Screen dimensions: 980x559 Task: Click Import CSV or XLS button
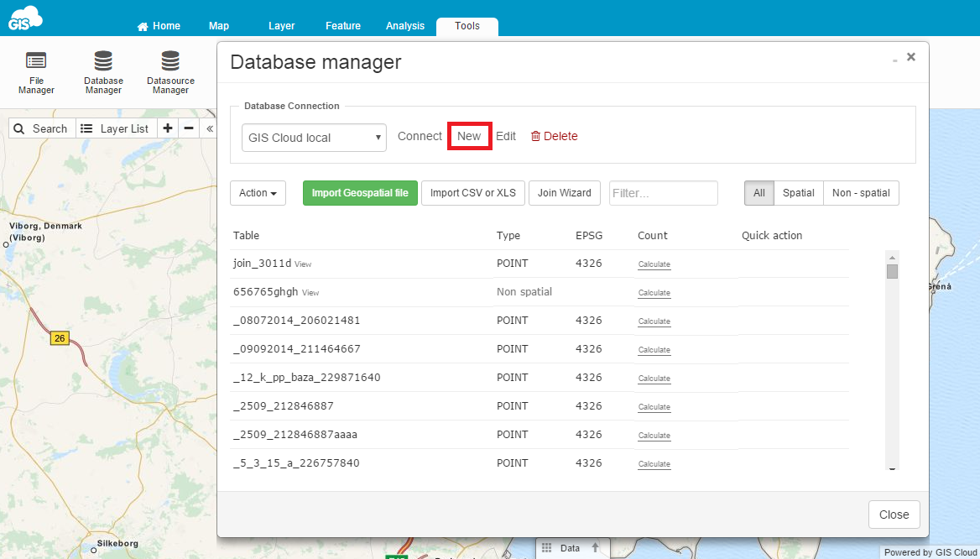473,193
